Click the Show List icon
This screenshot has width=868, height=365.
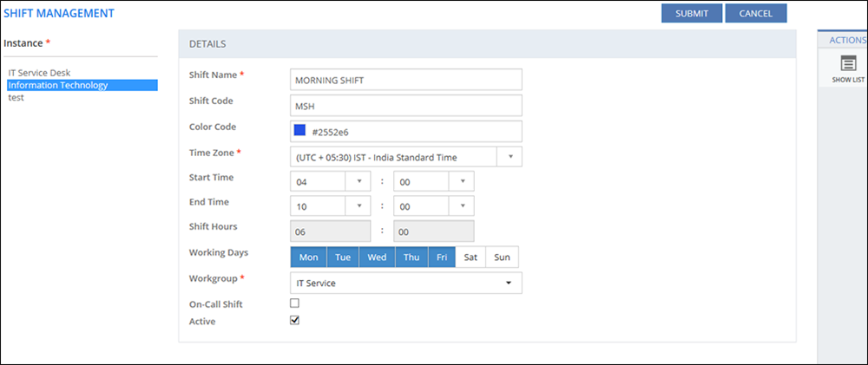847,63
